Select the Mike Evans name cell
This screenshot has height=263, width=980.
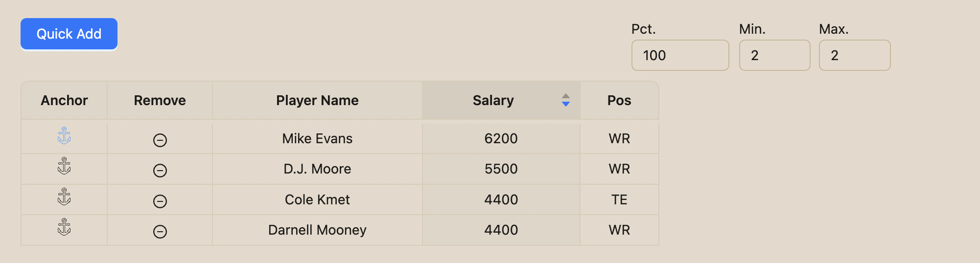(x=317, y=139)
